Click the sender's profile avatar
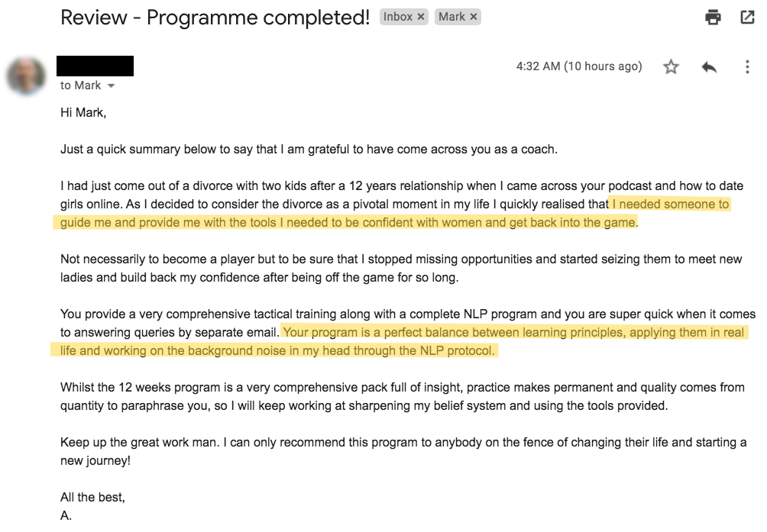 (25, 76)
